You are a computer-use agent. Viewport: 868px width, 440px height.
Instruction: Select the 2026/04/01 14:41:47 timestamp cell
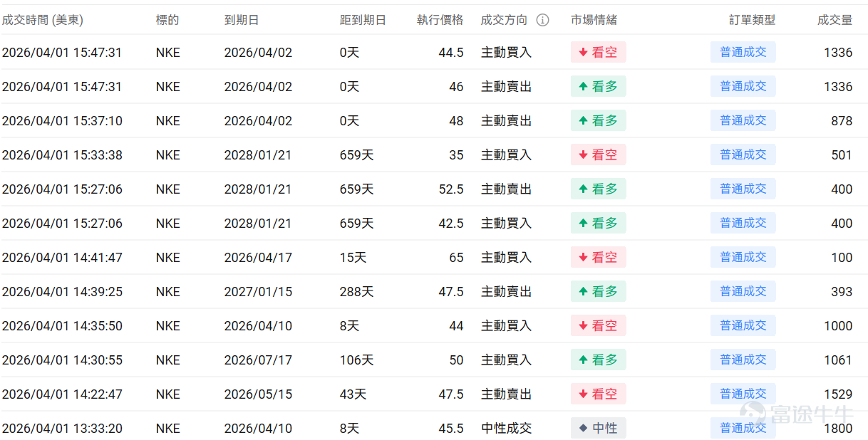[x=62, y=258]
